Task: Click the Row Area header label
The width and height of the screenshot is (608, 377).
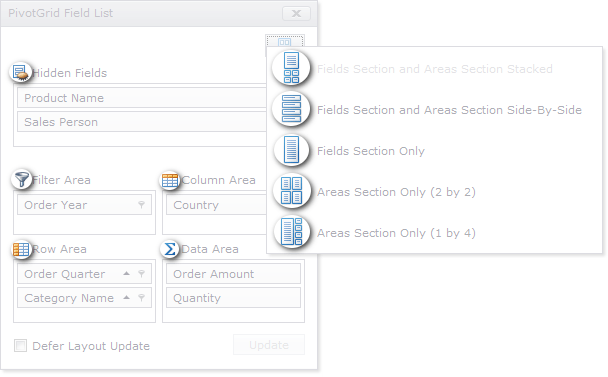Action: (x=59, y=249)
